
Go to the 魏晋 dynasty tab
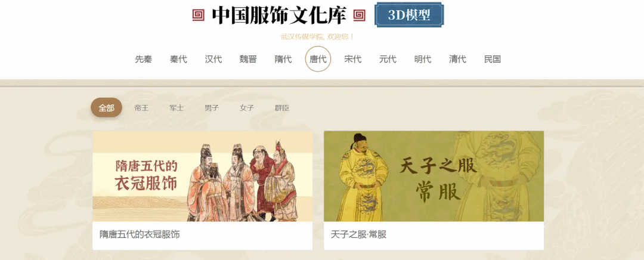pyautogui.click(x=248, y=59)
